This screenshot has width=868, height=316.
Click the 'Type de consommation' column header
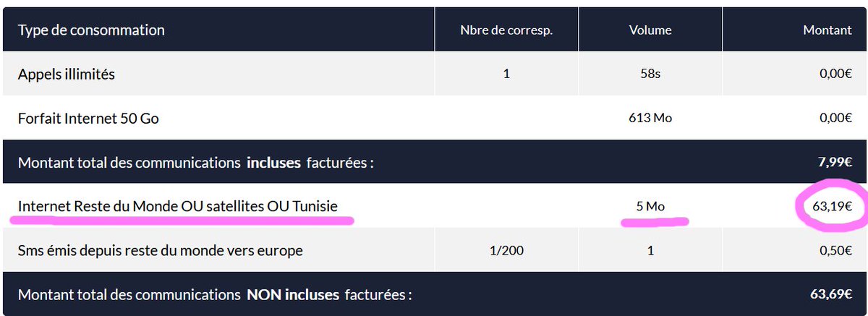pos(91,30)
